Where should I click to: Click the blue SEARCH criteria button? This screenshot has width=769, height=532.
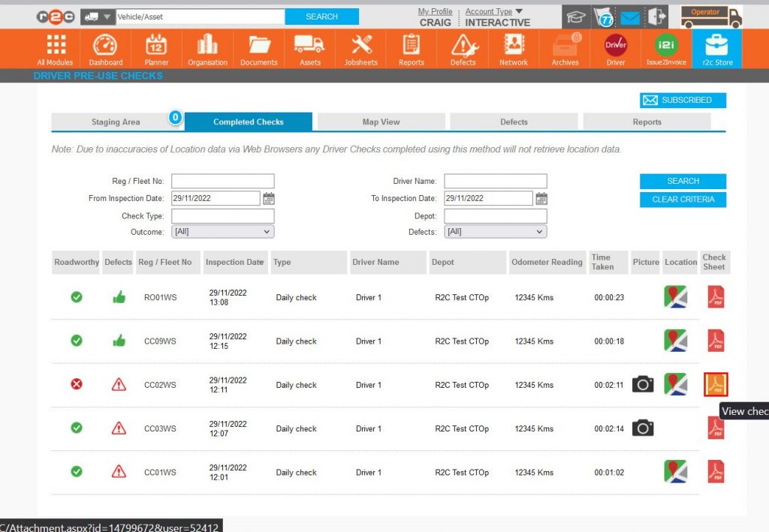[683, 181]
